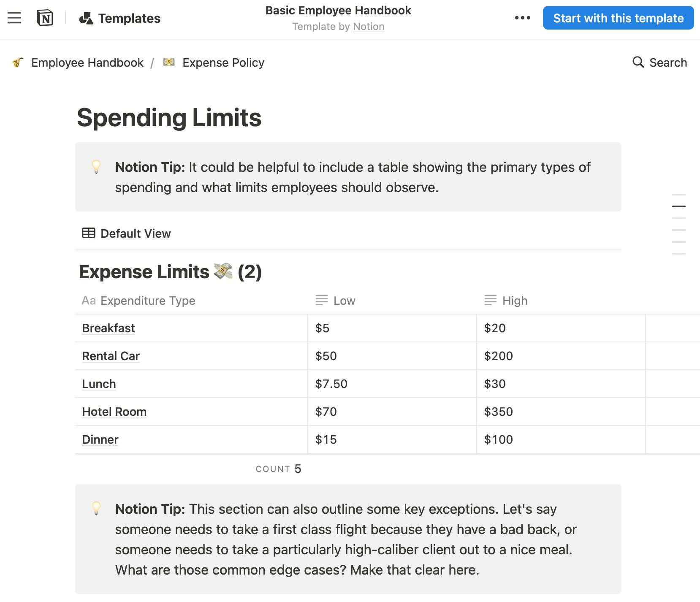Click the COUNT 5 calculation under the table
The image size is (700, 602).
click(278, 469)
